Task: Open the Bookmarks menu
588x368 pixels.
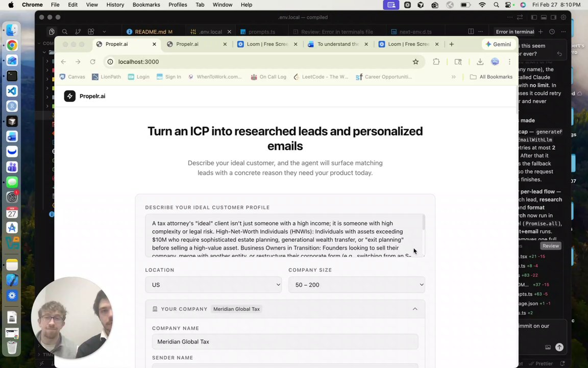Action: click(146, 5)
